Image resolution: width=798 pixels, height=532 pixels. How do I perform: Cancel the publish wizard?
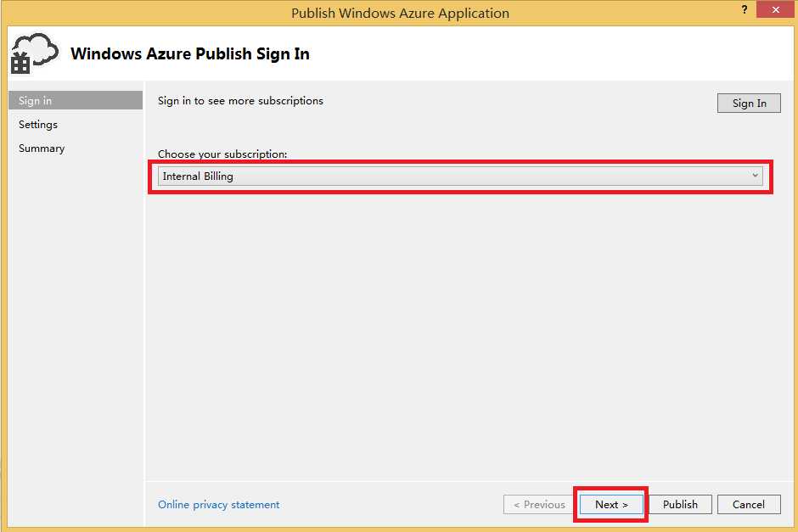(x=749, y=505)
